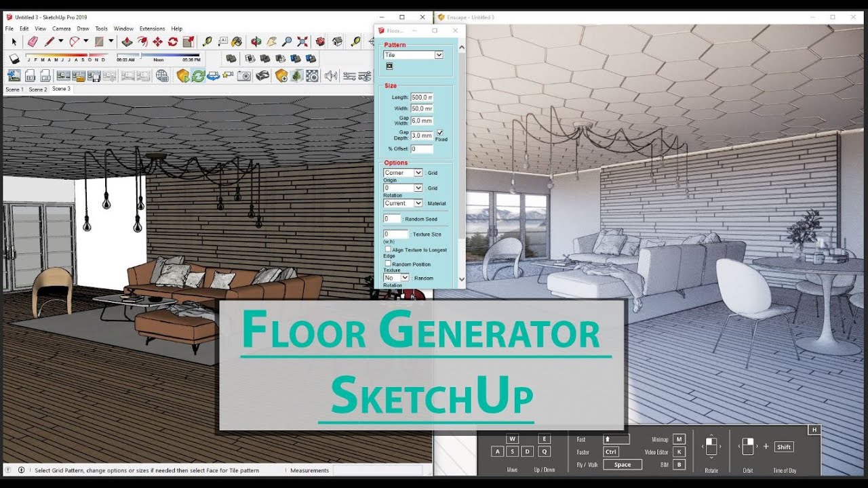Select the Scale tool
The height and width of the screenshot is (488, 868).
[189, 41]
